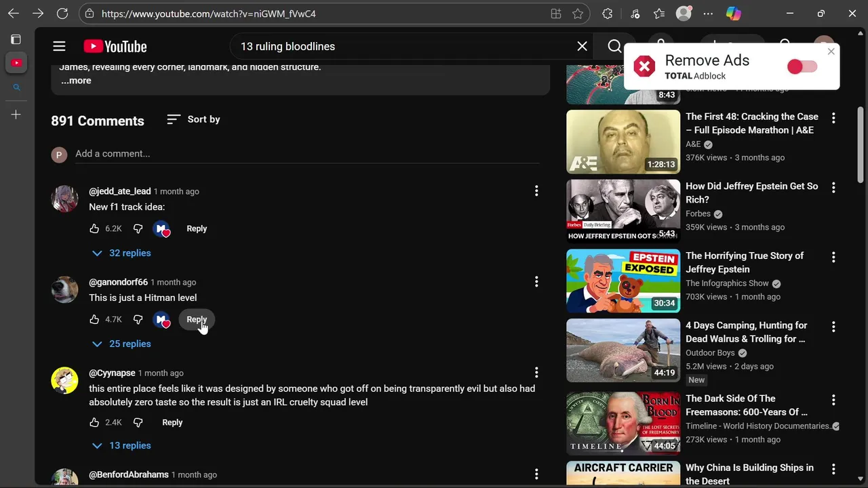This screenshot has height=488, width=868.
Task: Close the Remove Ads popup
Action: click(831, 52)
